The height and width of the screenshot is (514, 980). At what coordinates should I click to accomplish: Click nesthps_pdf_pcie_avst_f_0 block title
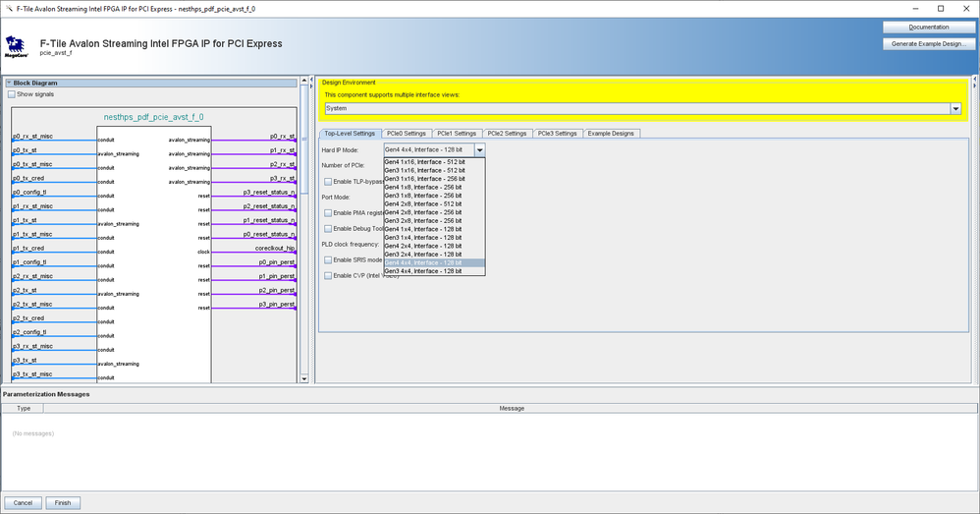154,117
